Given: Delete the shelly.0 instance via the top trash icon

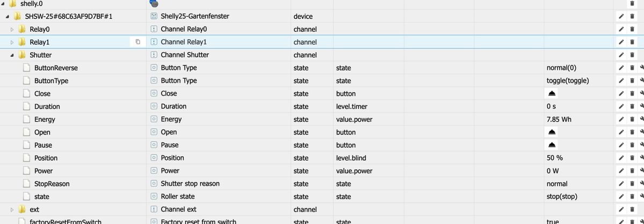Looking at the screenshot, I should pyautogui.click(x=632, y=3).
